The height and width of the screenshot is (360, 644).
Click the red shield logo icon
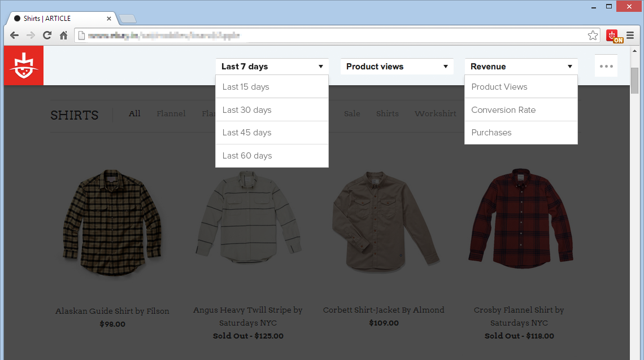click(23, 65)
